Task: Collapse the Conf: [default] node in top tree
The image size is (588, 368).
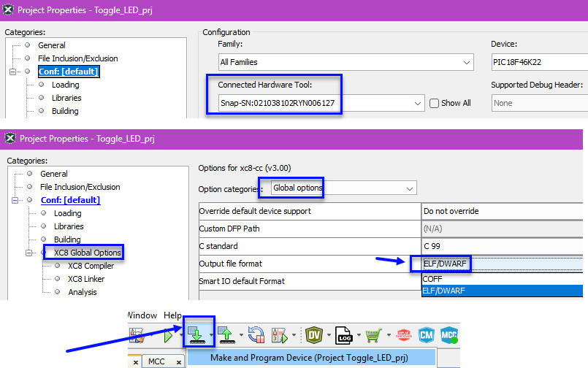Action: [12, 72]
